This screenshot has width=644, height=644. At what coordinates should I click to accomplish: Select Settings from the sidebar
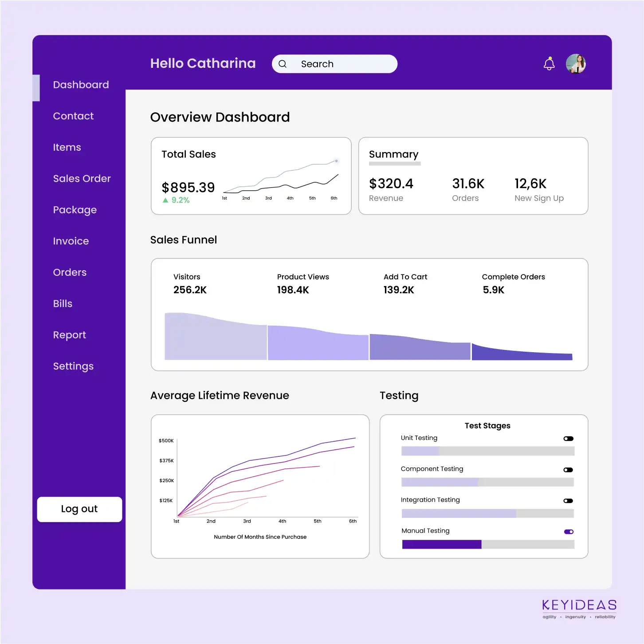coord(73,366)
